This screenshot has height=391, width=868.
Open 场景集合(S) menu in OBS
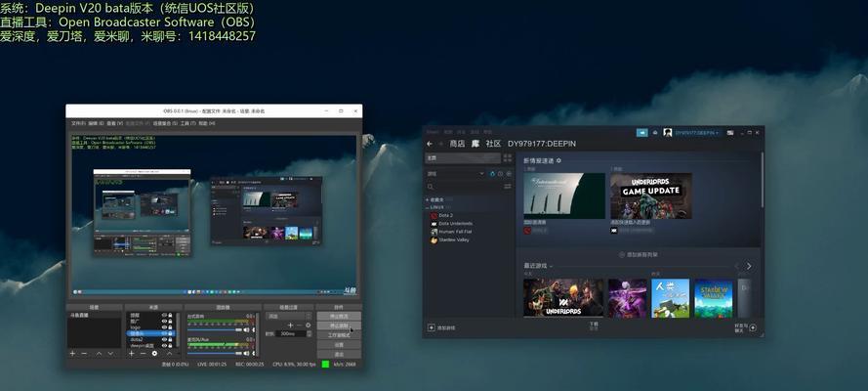(x=165, y=123)
